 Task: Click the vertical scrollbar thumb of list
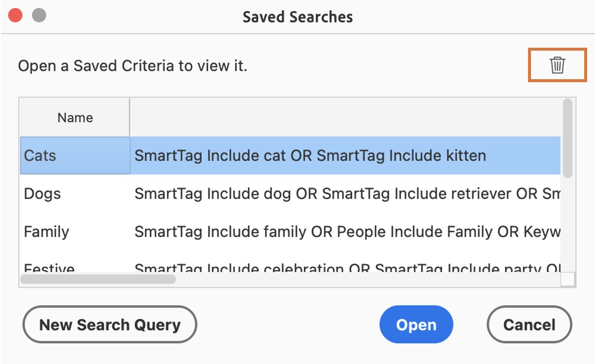click(x=567, y=138)
